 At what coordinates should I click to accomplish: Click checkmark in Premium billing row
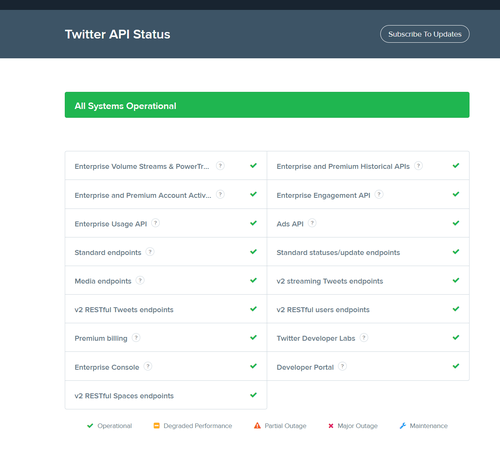(x=253, y=337)
